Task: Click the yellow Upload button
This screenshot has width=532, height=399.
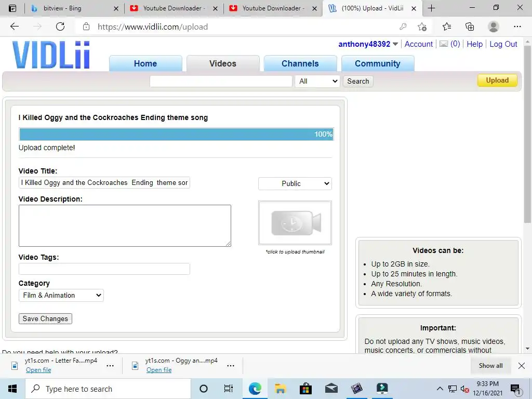Action: (497, 81)
